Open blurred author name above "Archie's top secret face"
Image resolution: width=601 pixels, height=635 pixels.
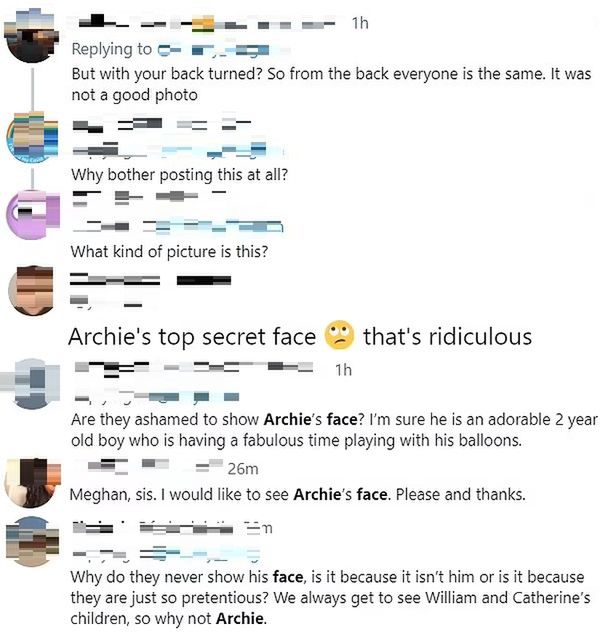tap(150, 280)
